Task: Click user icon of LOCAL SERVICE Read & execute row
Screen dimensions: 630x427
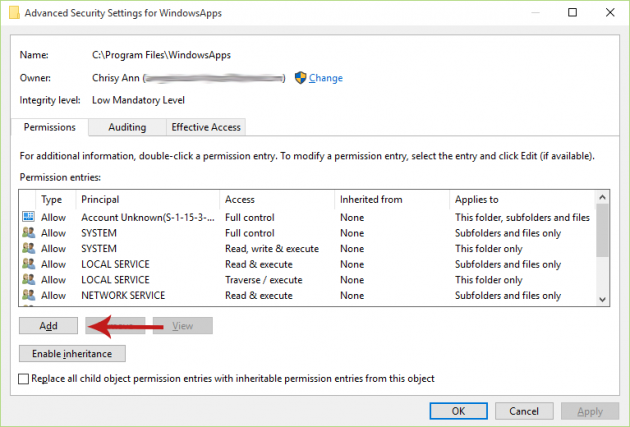Action: (x=28, y=264)
